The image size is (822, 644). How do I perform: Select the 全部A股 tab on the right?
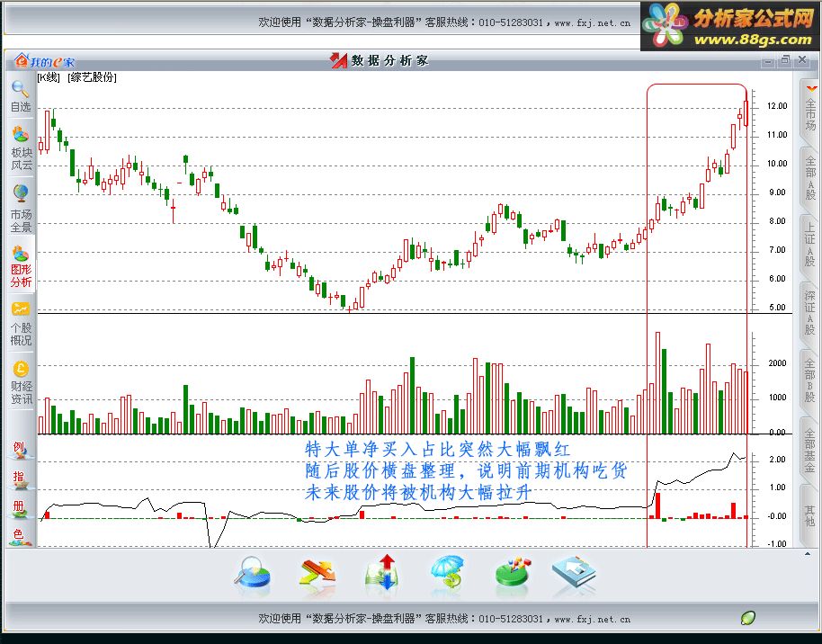810,178
